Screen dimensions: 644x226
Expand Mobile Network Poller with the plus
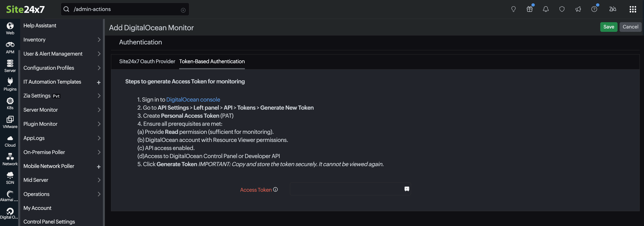pos(99,167)
